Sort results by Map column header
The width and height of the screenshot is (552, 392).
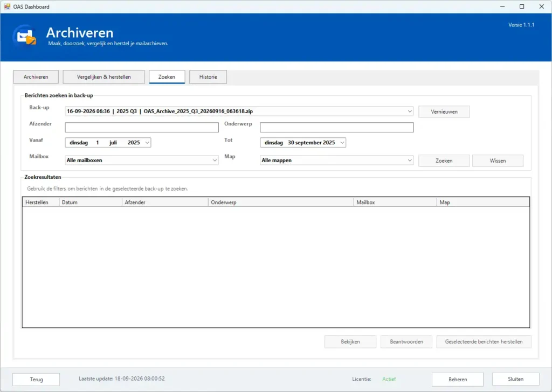[483, 202]
